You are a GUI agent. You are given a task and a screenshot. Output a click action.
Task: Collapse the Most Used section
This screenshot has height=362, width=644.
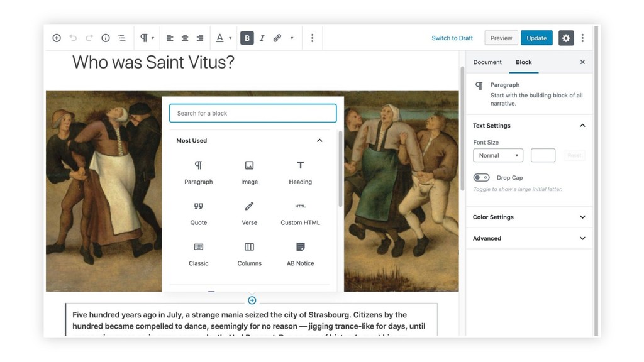point(249,140)
